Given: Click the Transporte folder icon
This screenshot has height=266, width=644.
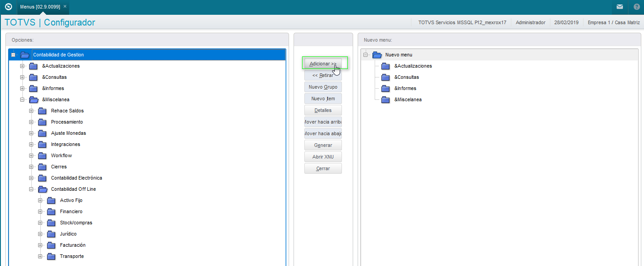Looking at the screenshot, I should [x=52, y=256].
